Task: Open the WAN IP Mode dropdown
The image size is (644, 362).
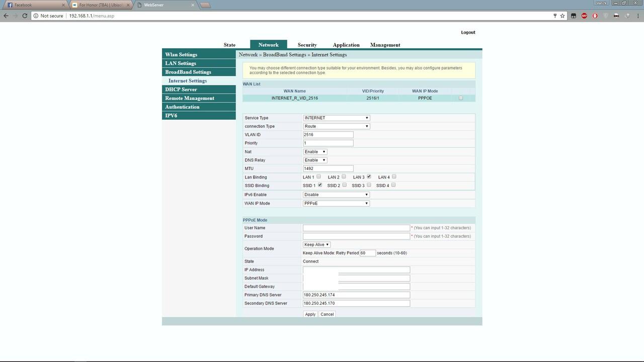Action: click(336, 203)
